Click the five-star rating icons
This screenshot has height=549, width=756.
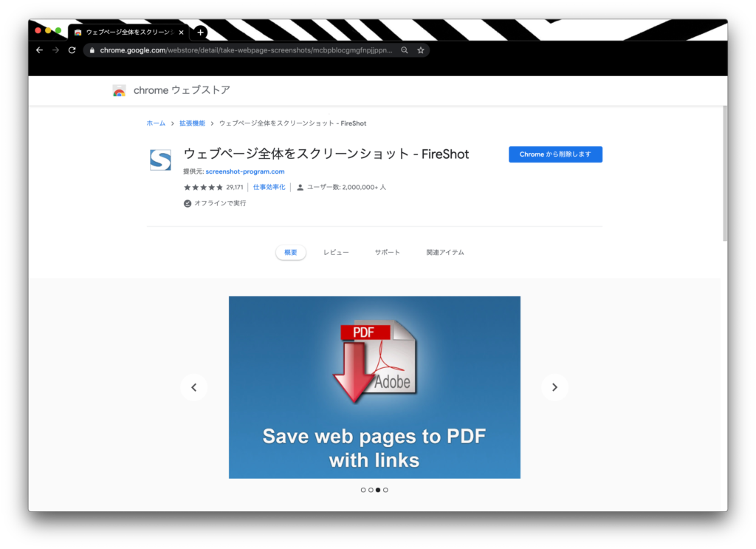[203, 187]
